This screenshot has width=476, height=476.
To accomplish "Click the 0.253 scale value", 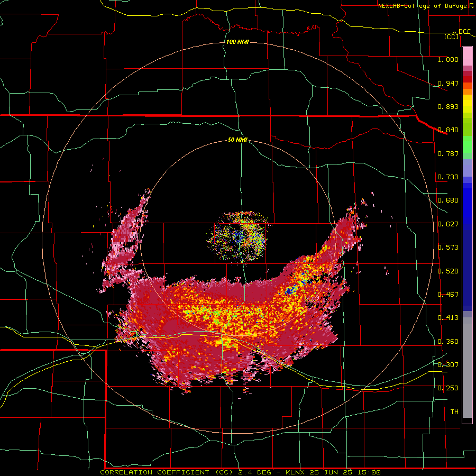I will [x=448, y=388].
